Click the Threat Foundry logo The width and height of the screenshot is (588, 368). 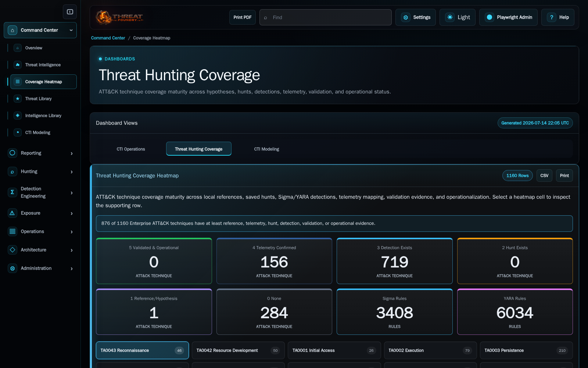coord(119,17)
